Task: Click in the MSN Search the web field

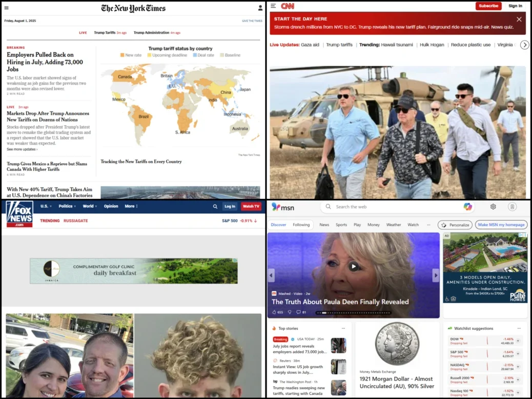Action: (x=397, y=207)
